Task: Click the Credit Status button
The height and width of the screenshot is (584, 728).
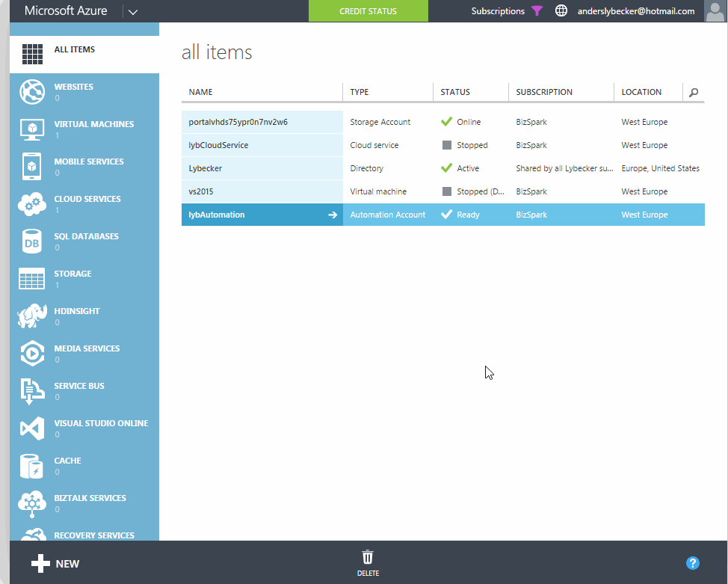Action: pyautogui.click(x=368, y=11)
